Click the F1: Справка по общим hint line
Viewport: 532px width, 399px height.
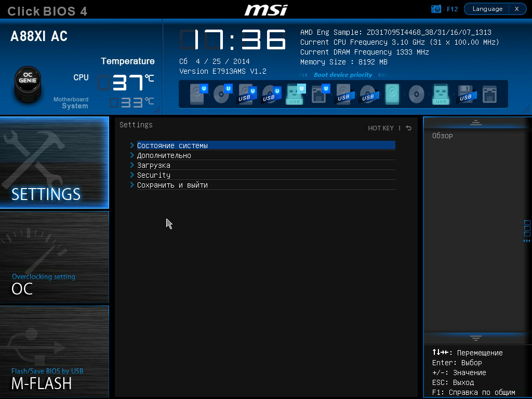[474, 392]
